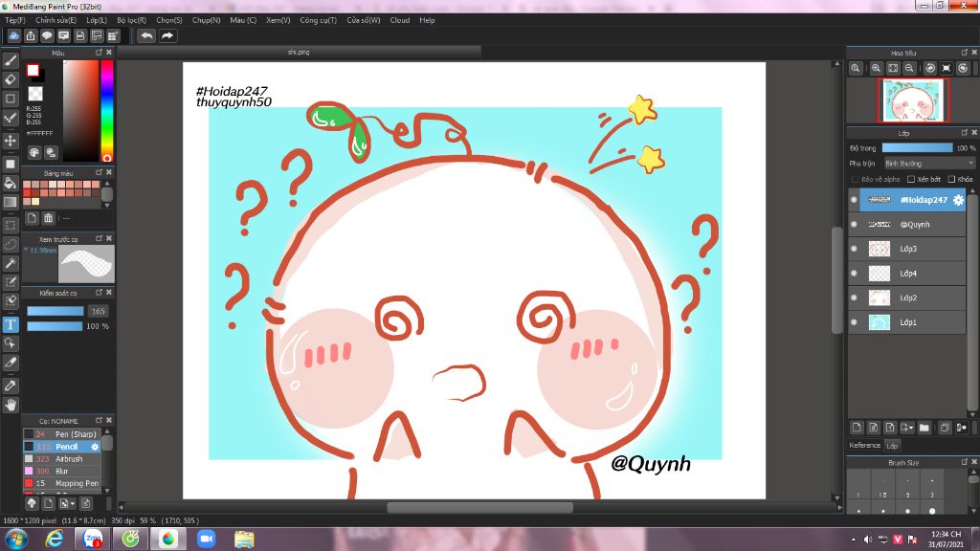Open Zoom app from taskbar

point(206,539)
